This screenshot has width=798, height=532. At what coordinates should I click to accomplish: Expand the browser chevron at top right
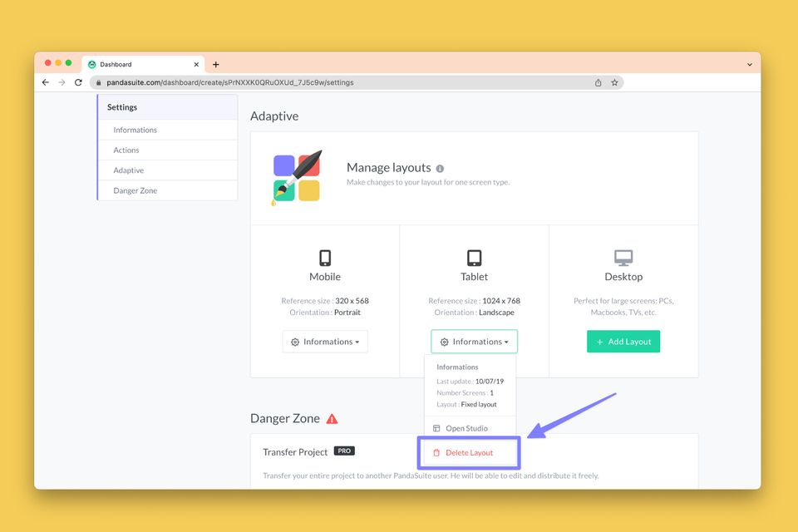click(x=749, y=64)
